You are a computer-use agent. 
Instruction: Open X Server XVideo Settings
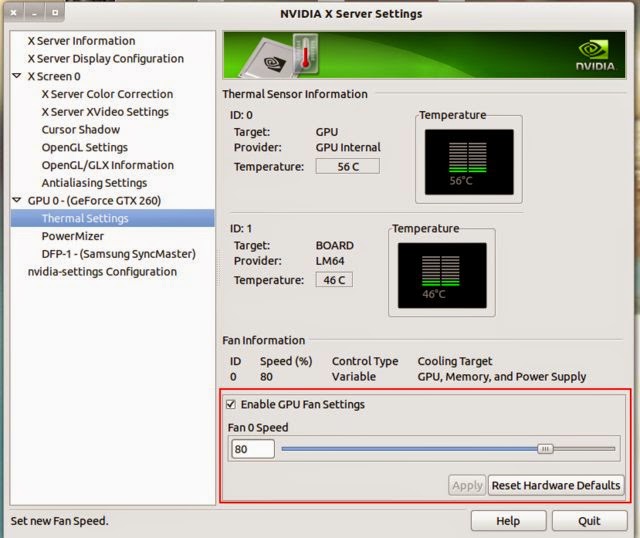105,112
